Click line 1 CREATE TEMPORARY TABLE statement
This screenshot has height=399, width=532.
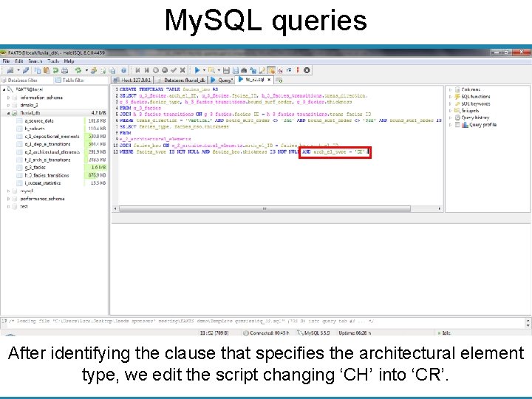pos(168,89)
